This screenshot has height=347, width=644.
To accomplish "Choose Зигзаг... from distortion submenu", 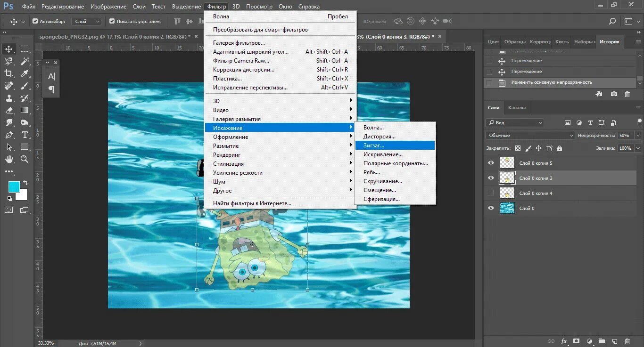I will (x=395, y=145).
